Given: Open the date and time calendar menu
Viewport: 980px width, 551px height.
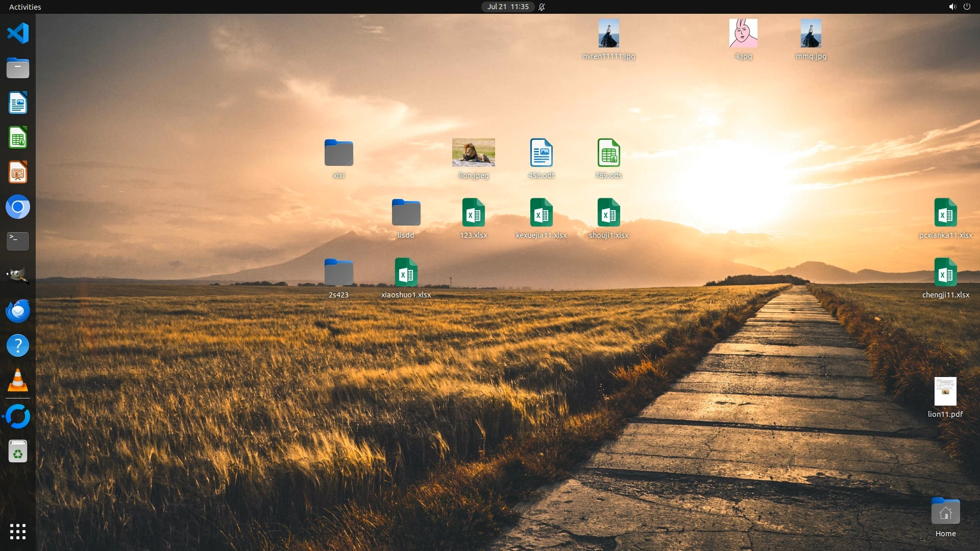Looking at the screenshot, I should 507,7.
